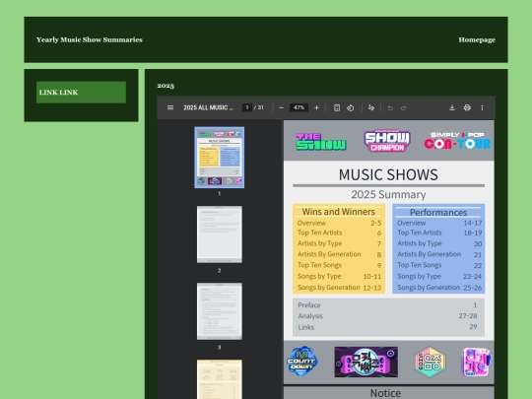Image resolution: width=532 pixels, height=399 pixels.
Task: Go to the Homepage link
Action: pyautogui.click(x=477, y=39)
